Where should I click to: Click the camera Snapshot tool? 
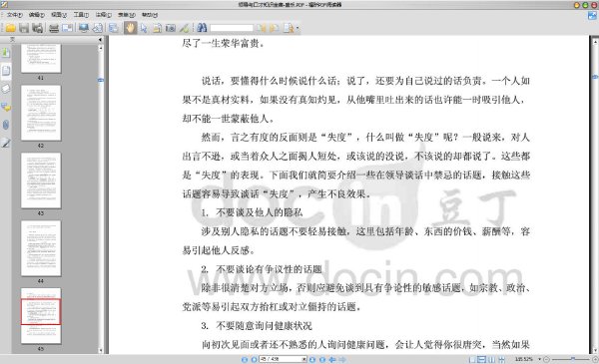point(171,28)
